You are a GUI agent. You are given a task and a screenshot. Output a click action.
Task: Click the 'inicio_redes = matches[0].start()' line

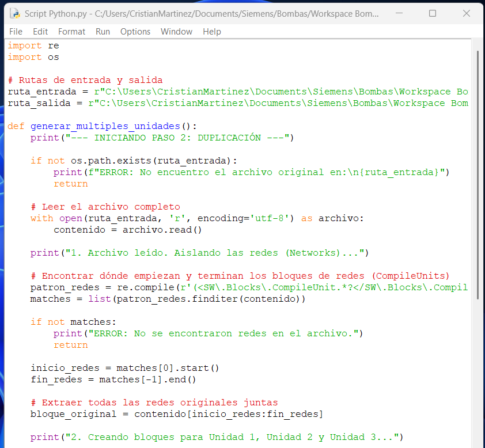[124, 368]
